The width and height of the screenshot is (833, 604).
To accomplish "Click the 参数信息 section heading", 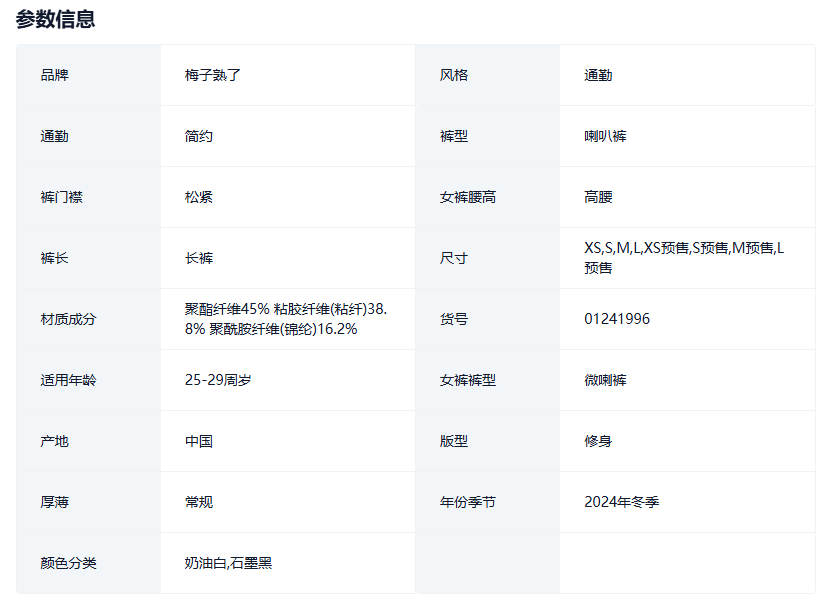I will tap(56, 19).
